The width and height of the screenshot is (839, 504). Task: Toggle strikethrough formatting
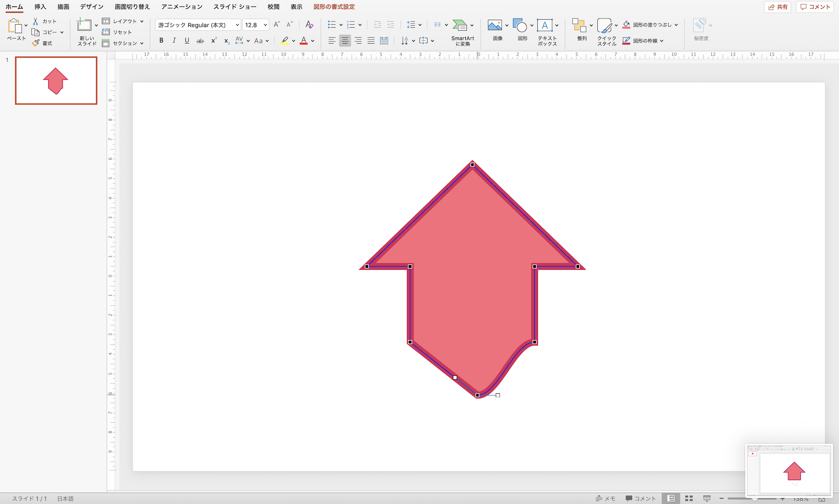pos(200,41)
